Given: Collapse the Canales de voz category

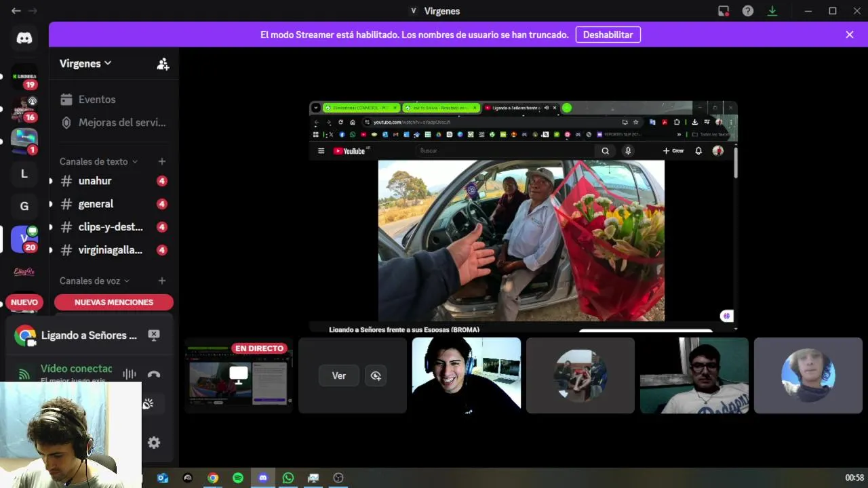Looking at the screenshot, I should coord(94,281).
